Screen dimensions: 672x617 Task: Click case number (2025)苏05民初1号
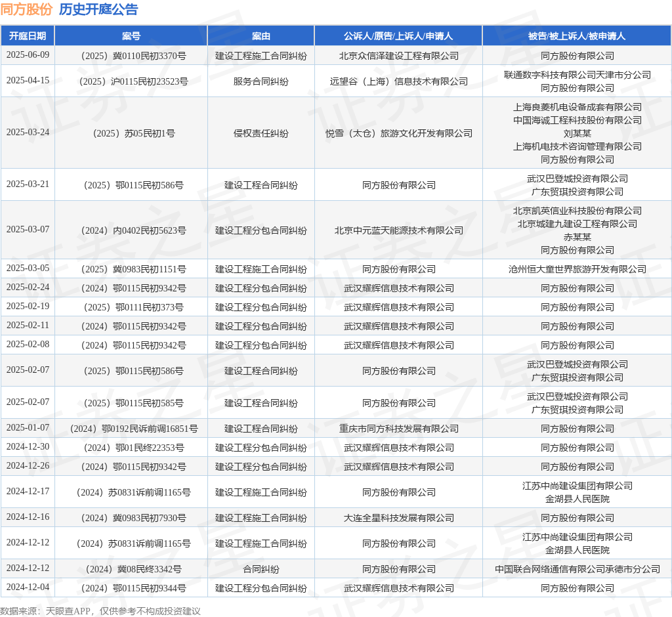(x=134, y=133)
